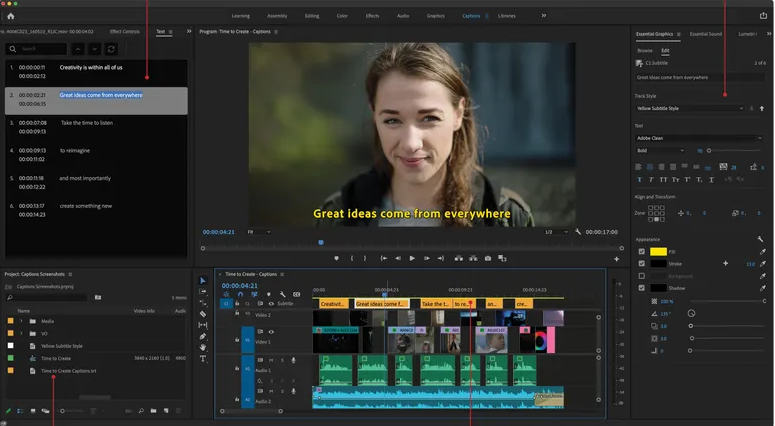Push track style up arrow icon
The width and height of the screenshot is (775, 426).
click(x=762, y=108)
